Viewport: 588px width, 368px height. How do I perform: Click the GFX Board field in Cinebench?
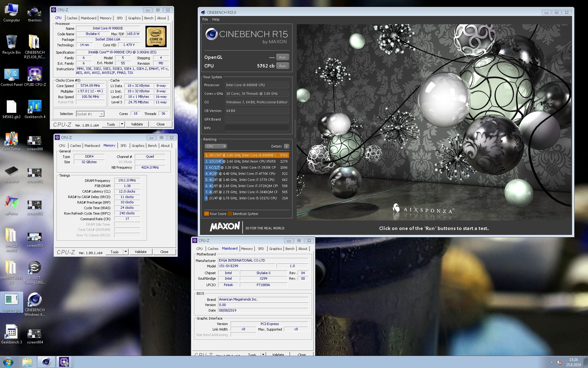point(257,119)
